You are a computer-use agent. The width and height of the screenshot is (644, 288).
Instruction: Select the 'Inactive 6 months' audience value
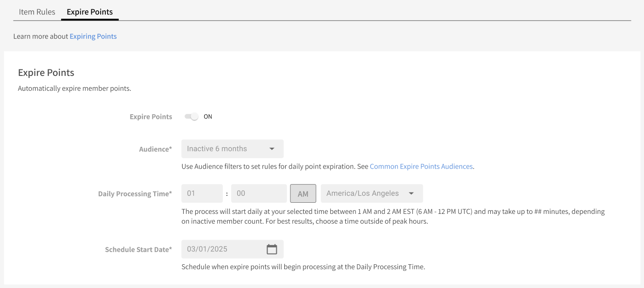pos(217,149)
